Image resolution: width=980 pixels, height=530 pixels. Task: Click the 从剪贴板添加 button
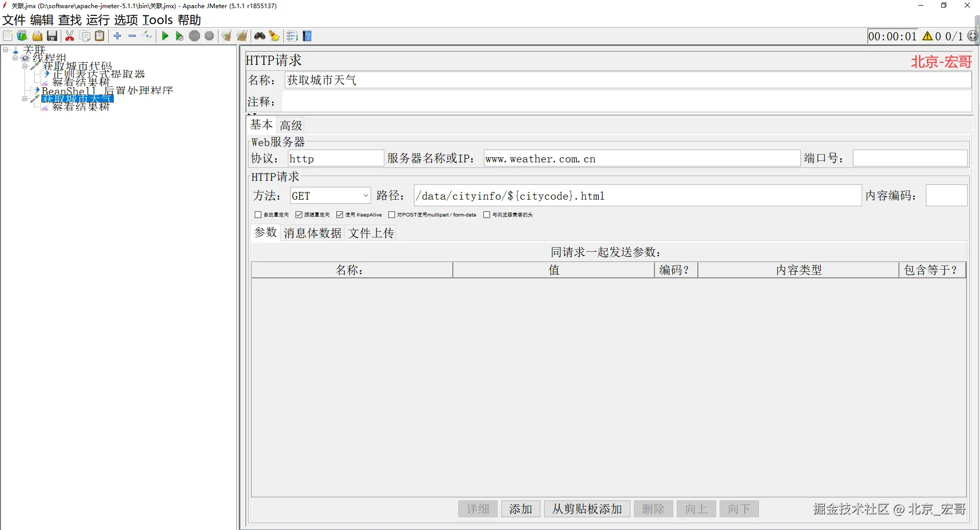click(587, 509)
